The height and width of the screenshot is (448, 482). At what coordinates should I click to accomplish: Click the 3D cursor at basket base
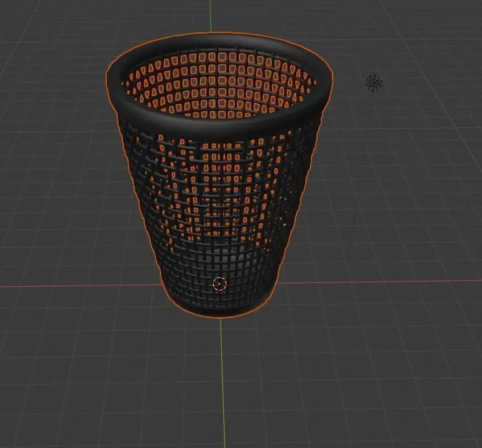pos(220,284)
